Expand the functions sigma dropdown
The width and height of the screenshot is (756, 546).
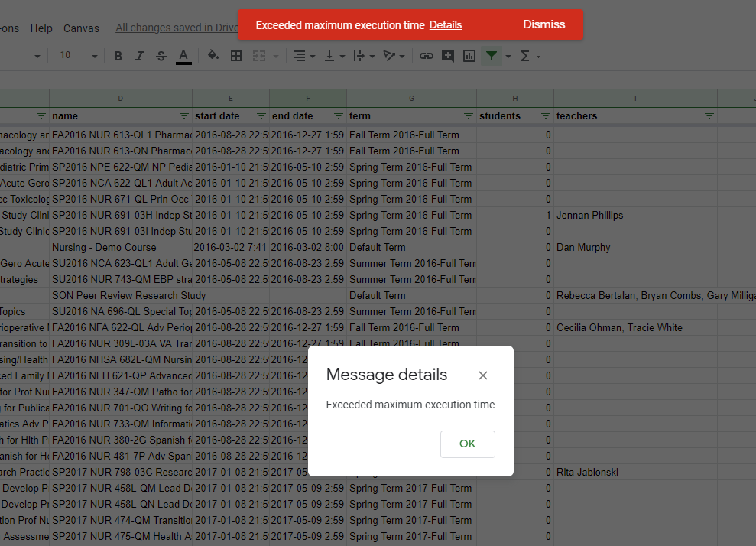[530, 56]
